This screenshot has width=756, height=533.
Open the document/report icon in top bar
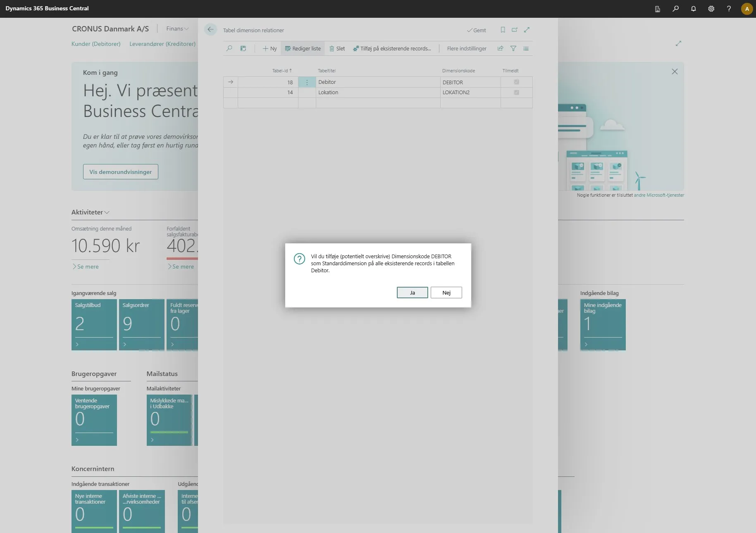pyautogui.click(x=657, y=9)
